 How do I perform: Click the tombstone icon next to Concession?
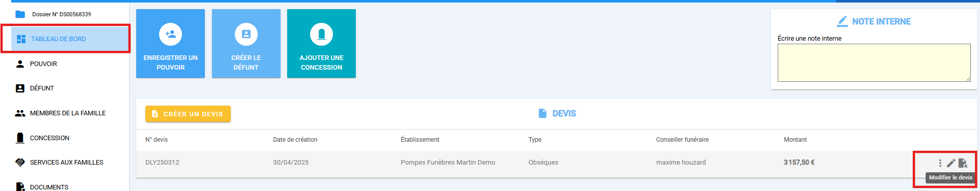point(20,138)
